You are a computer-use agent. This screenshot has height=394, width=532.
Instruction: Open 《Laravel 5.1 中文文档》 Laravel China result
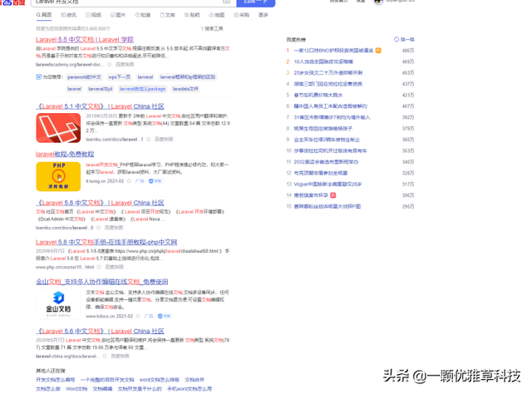coord(100,106)
